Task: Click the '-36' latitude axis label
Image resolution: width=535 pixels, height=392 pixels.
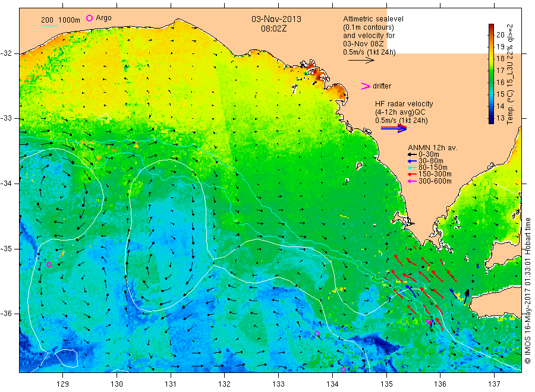Action: [6, 314]
